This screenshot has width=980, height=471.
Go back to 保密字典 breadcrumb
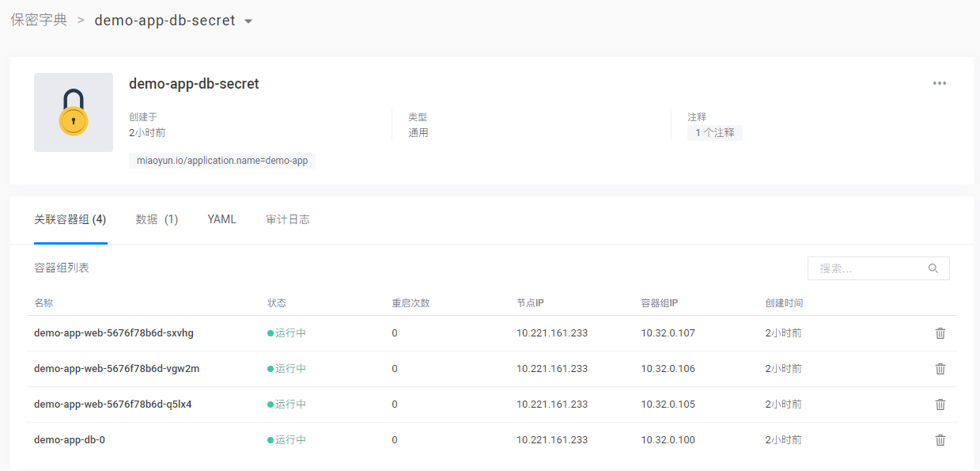(x=39, y=21)
